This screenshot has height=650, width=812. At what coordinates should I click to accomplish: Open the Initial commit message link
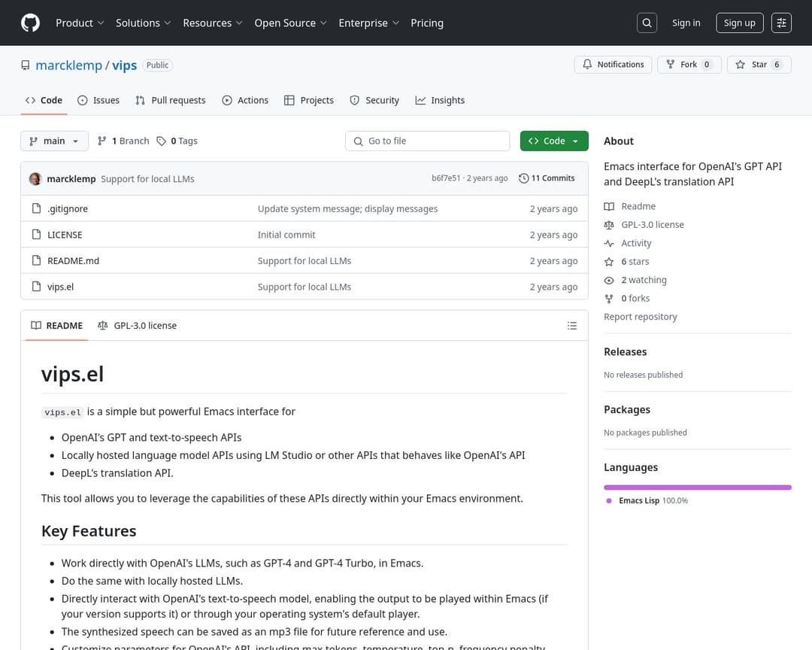pos(286,234)
